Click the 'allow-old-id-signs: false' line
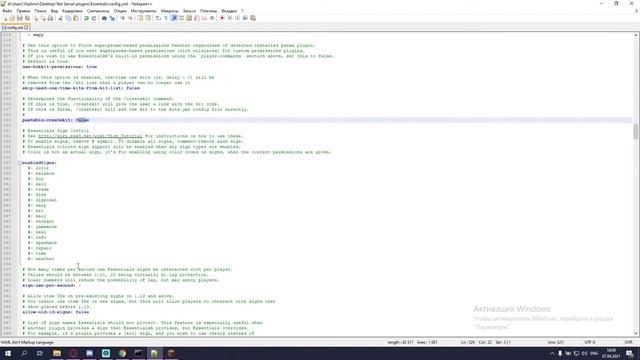 pos(56,312)
